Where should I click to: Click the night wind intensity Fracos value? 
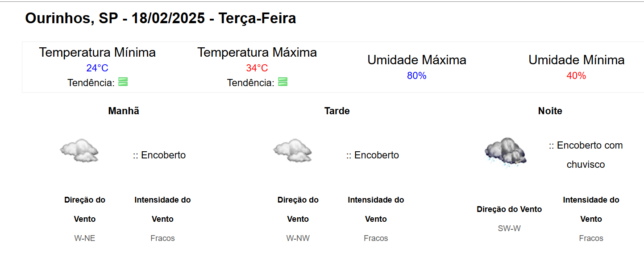591,238
